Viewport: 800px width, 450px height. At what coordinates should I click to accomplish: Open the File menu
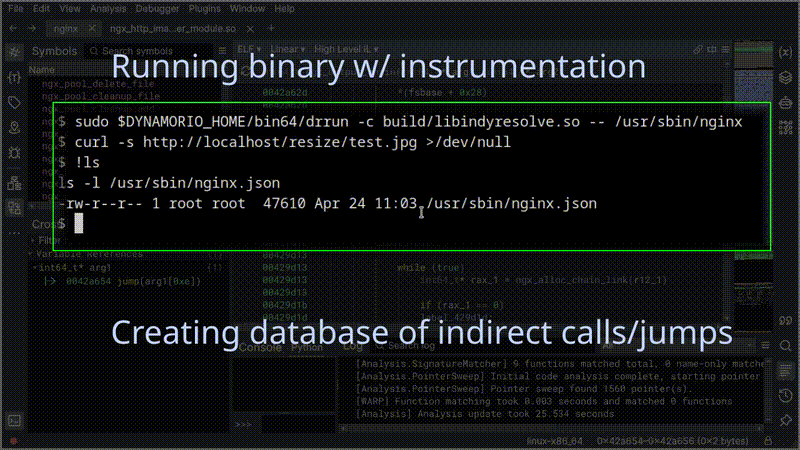pos(15,9)
